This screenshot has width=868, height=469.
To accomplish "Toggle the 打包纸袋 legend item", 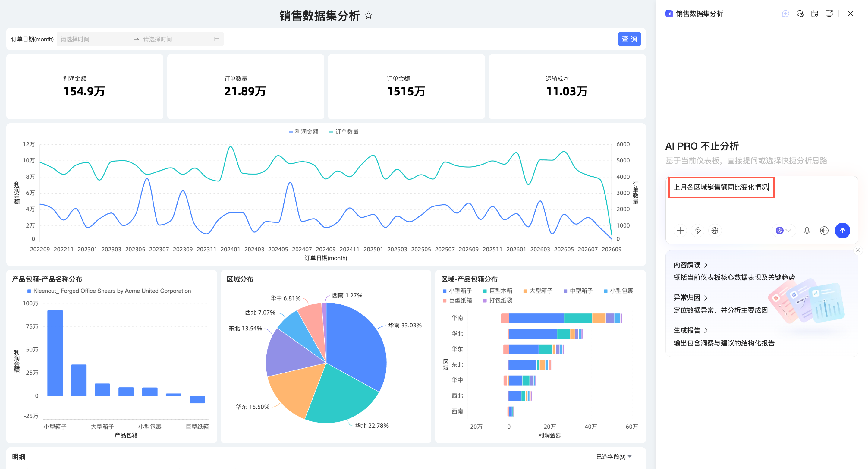I will click(498, 300).
